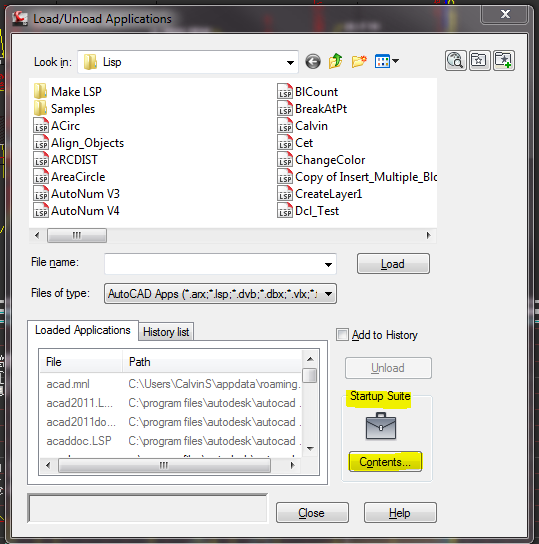The height and width of the screenshot is (544, 539).
Task: Click the Startup Suite briefcase icon
Action: [x=381, y=426]
